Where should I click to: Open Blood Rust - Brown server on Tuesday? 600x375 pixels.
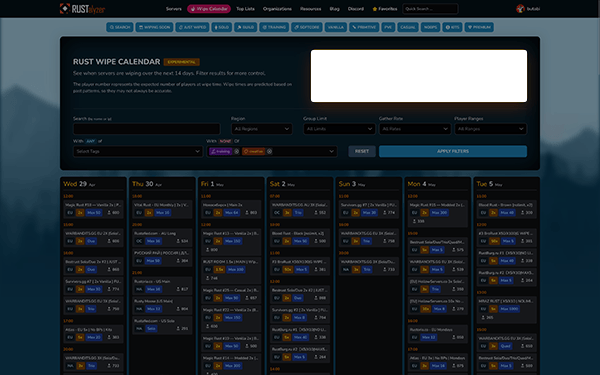tap(507, 209)
